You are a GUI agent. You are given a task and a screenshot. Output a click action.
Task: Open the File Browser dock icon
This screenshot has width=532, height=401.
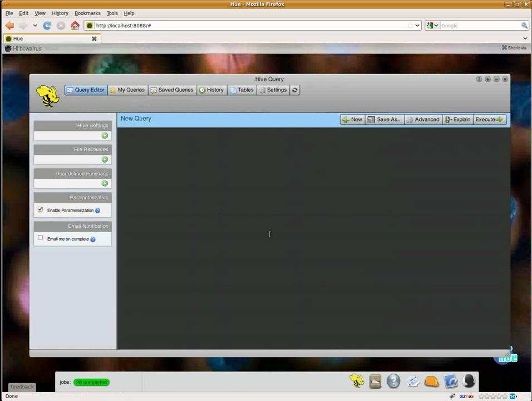(375, 382)
